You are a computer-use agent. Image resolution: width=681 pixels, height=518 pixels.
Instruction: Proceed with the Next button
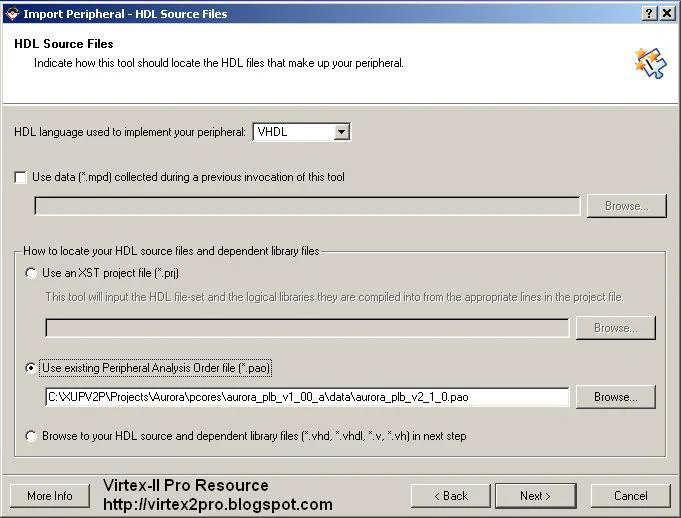click(x=535, y=496)
